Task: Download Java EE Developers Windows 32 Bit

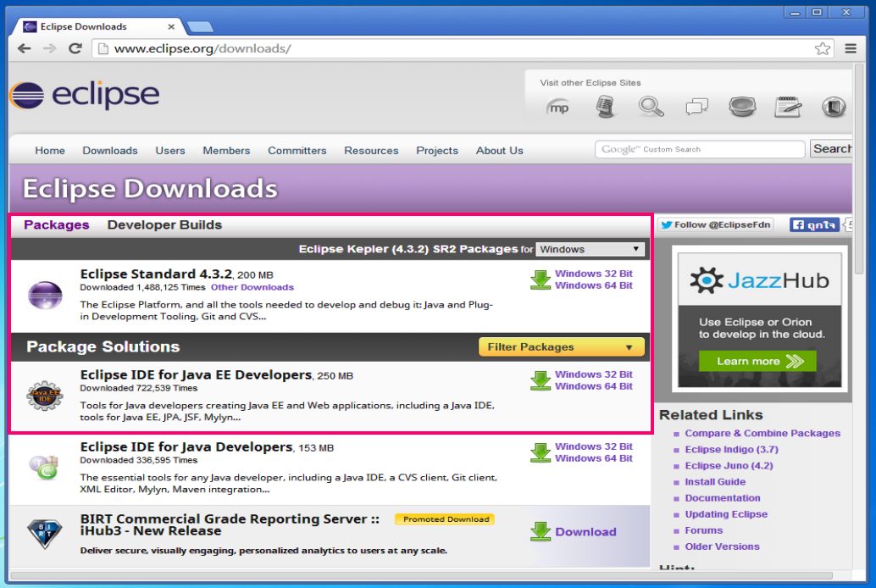Action: pyautogui.click(x=593, y=374)
